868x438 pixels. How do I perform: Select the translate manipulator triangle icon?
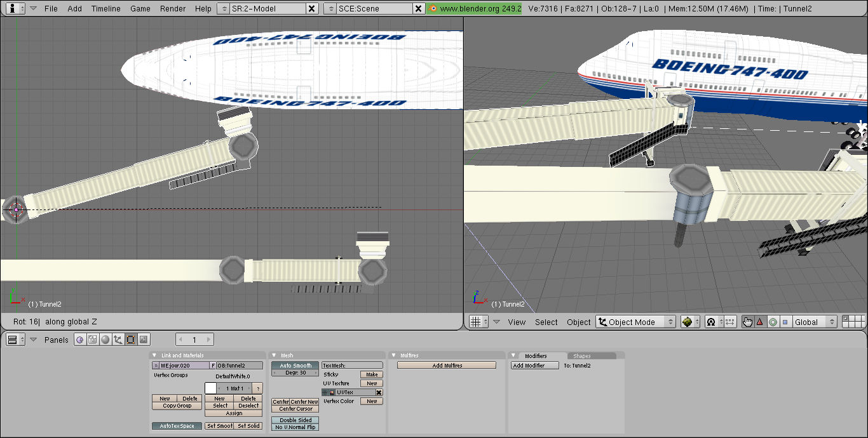pos(760,322)
